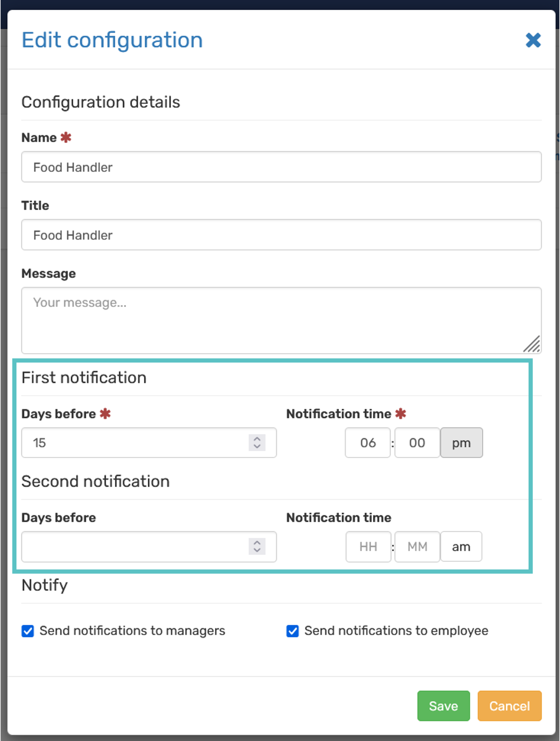Close the Edit configuration dialog
The image size is (560, 741).
tap(533, 40)
